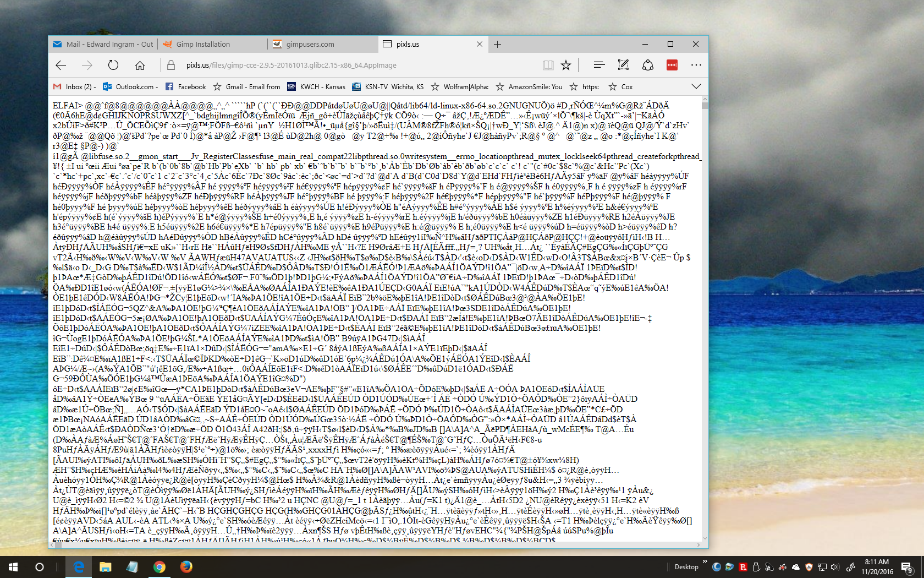Click the orange shield firewall tray icon
The width and height of the screenshot is (924, 578).
[809, 567]
